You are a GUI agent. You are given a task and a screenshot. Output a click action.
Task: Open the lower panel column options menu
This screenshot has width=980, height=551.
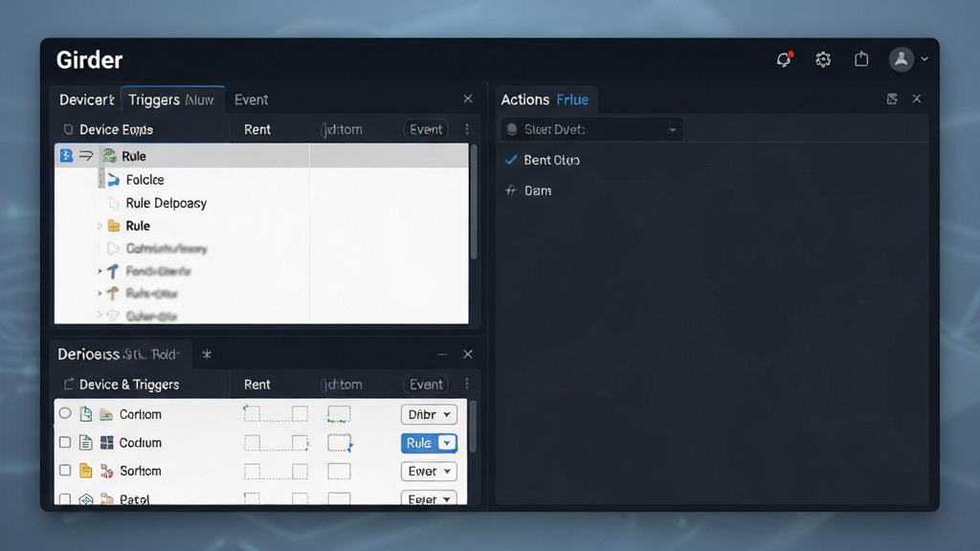(x=467, y=384)
